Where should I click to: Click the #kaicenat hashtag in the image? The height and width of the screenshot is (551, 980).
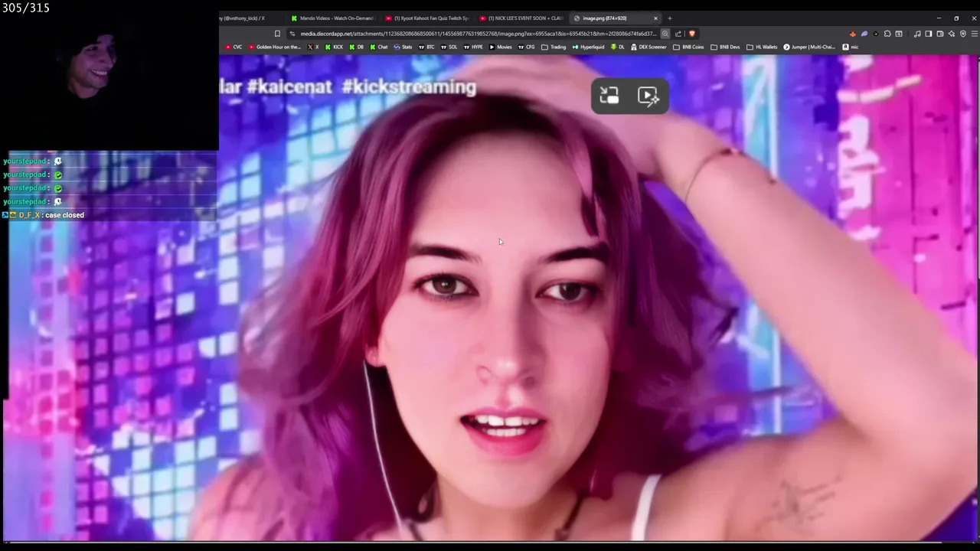pos(289,87)
